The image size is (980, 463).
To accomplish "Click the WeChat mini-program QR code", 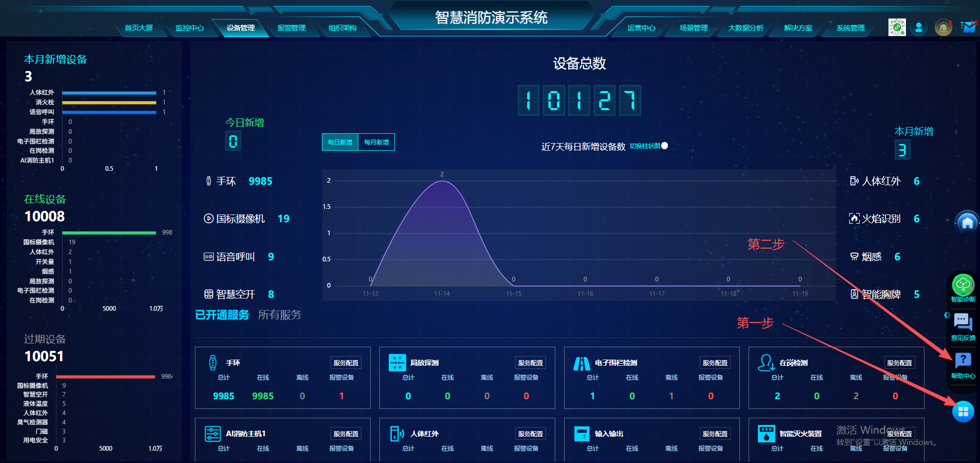I will [897, 27].
